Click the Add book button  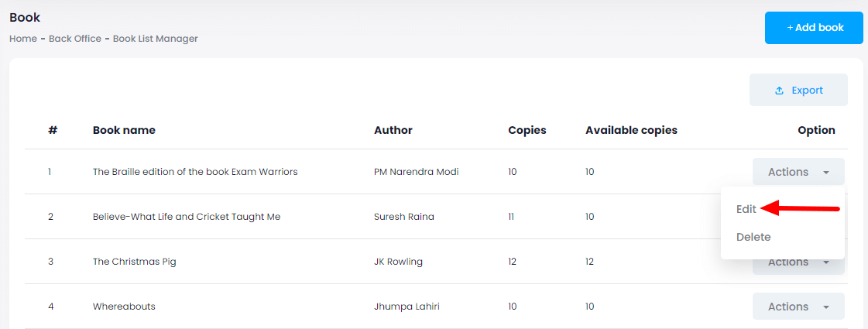click(814, 28)
